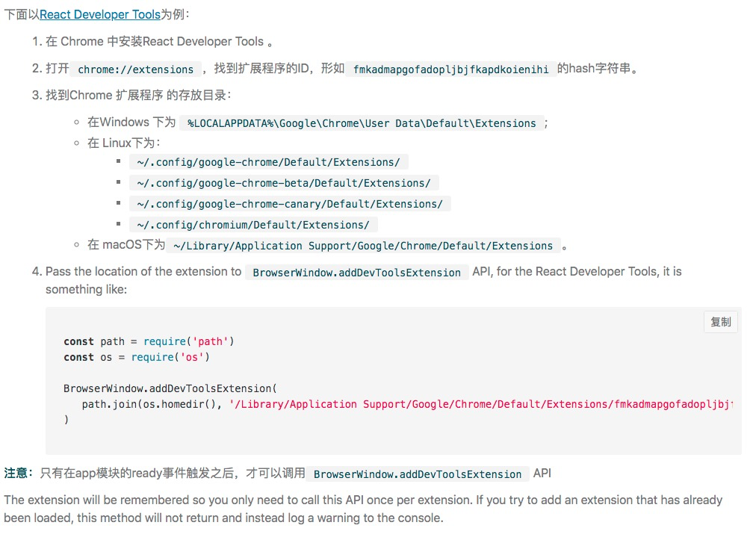Click the macOS Library/Application Support path
The image size is (756, 540).
click(x=363, y=246)
